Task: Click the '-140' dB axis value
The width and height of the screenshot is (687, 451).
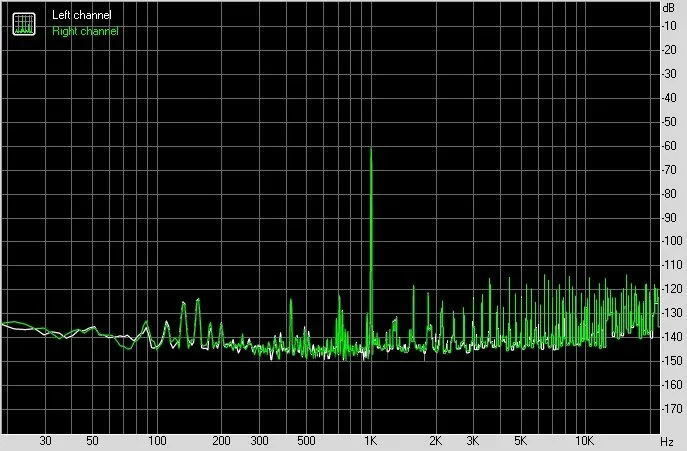Action: click(672, 337)
